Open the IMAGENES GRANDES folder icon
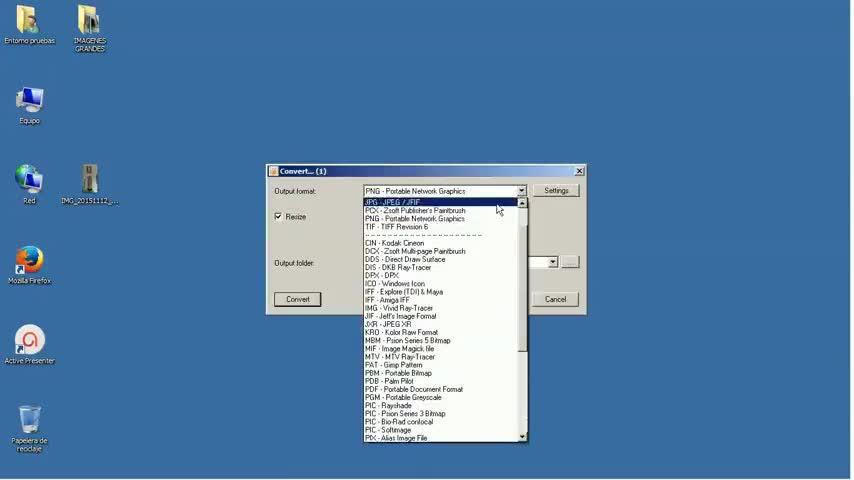Image resolution: width=854 pixels, height=480 pixels. [89, 27]
